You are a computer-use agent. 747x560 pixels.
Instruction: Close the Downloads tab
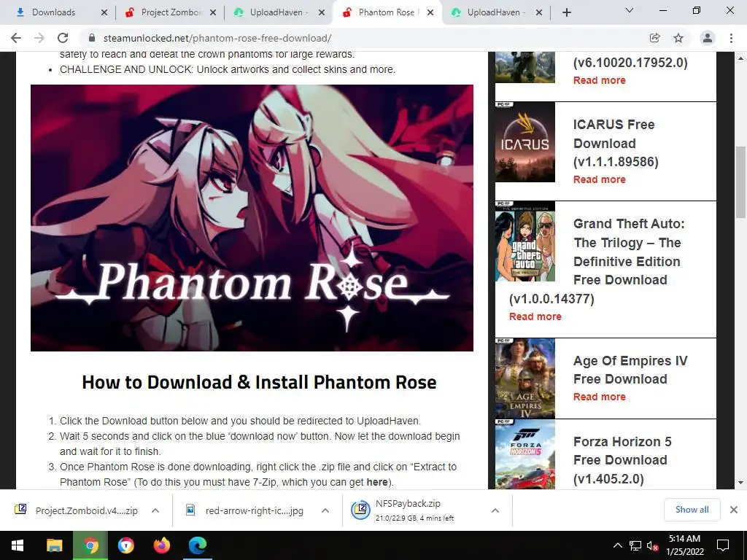pyautogui.click(x=104, y=13)
